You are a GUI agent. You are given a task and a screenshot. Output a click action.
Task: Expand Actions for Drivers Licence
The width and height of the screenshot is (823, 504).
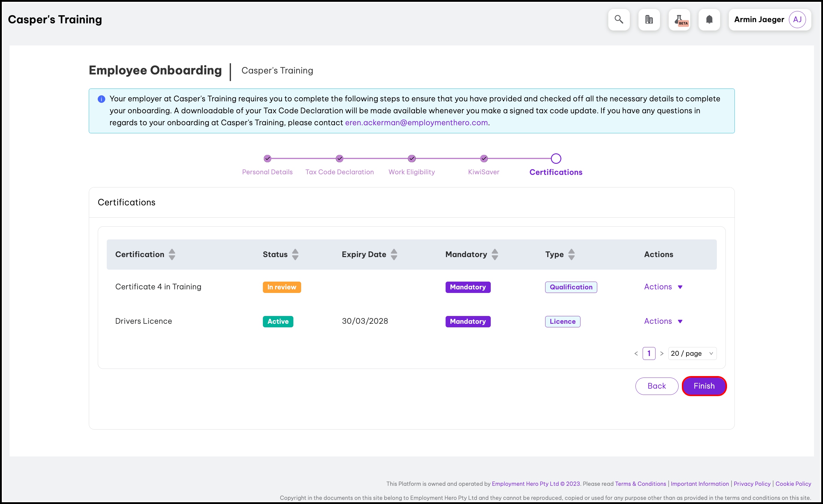point(663,321)
